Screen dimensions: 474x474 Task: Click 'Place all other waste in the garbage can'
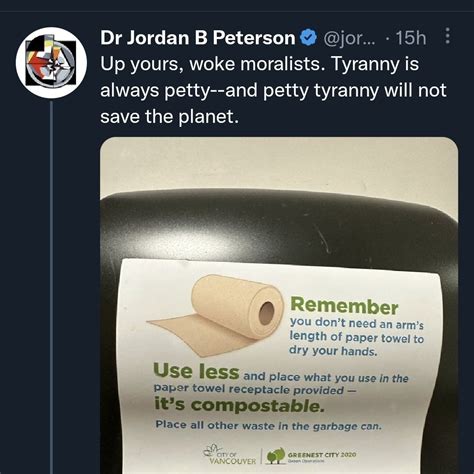268,426
